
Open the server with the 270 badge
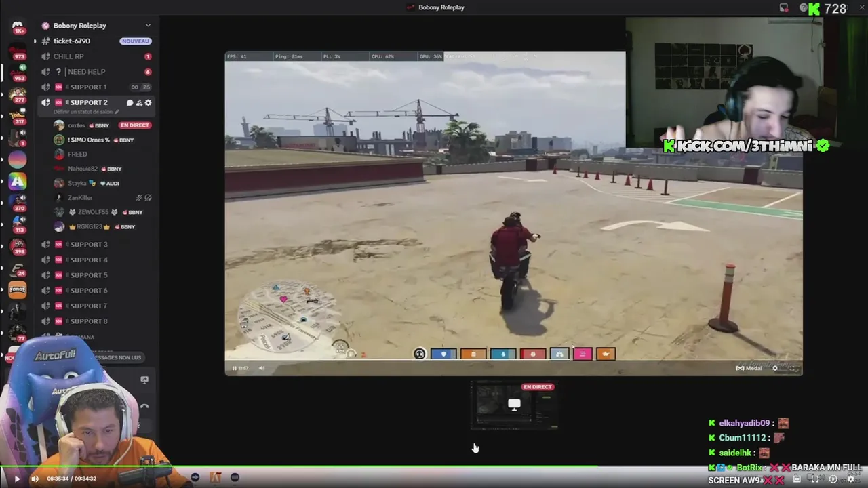click(x=18, y=203)
